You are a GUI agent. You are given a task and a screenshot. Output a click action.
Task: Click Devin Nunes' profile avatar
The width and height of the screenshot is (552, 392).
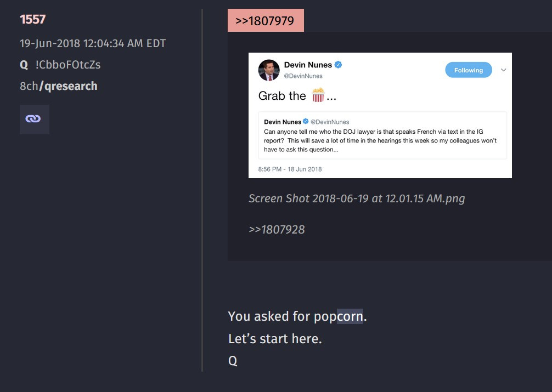269,70
